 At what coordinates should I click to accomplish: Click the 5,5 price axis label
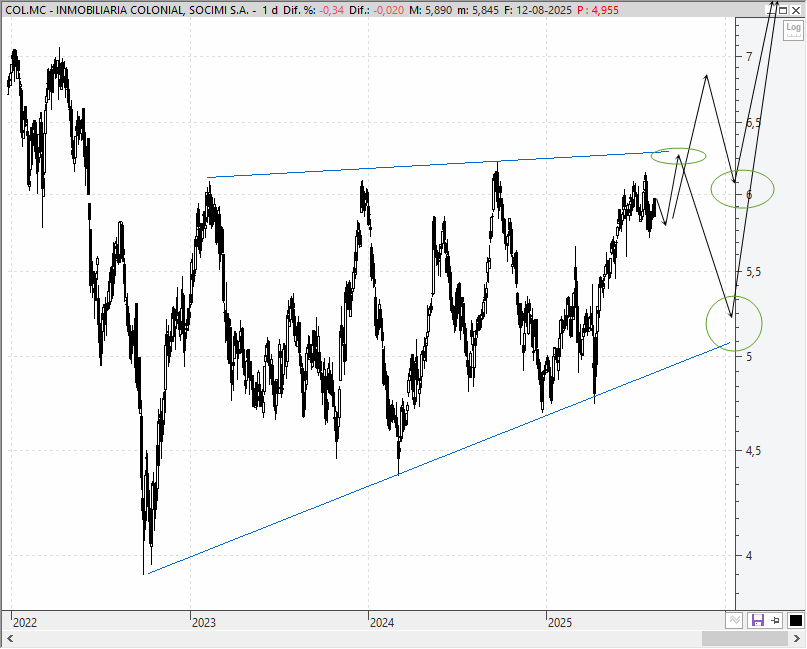coord(753,272)
